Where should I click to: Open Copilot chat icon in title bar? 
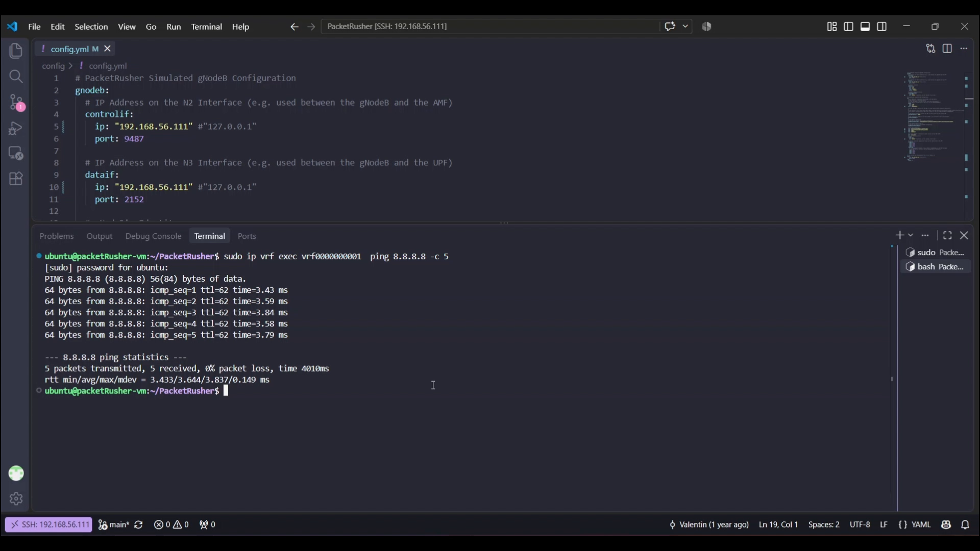point(670,27)
